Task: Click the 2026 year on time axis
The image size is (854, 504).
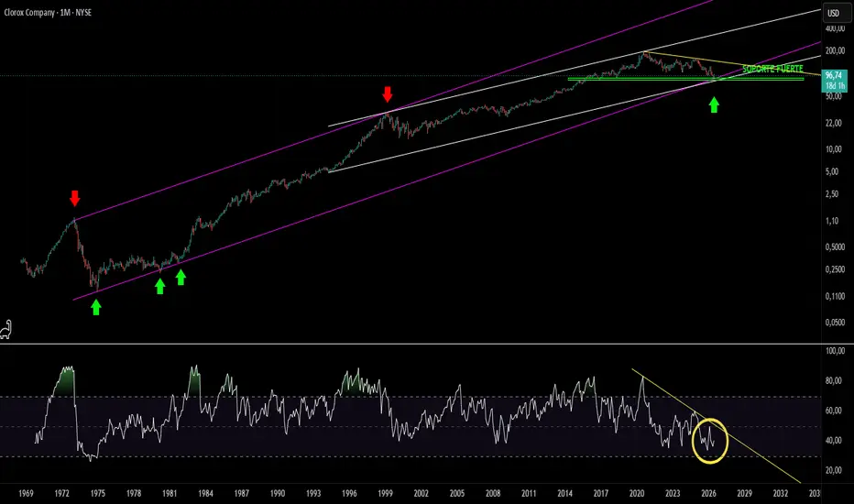Action: 708,494
